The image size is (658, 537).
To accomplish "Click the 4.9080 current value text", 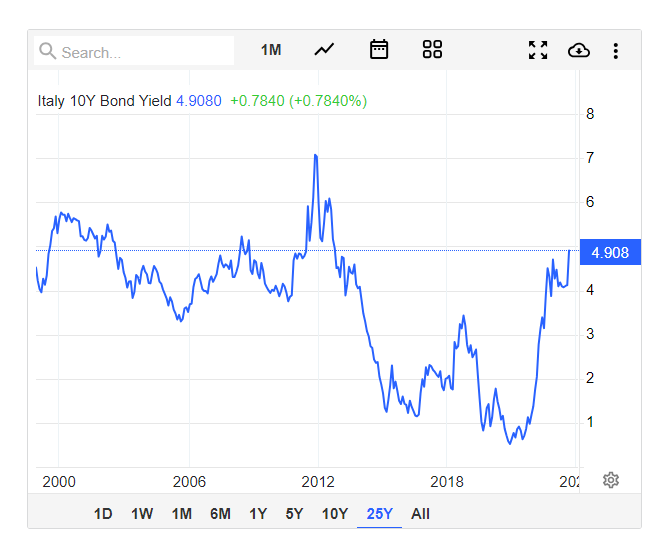I will 198,101.
